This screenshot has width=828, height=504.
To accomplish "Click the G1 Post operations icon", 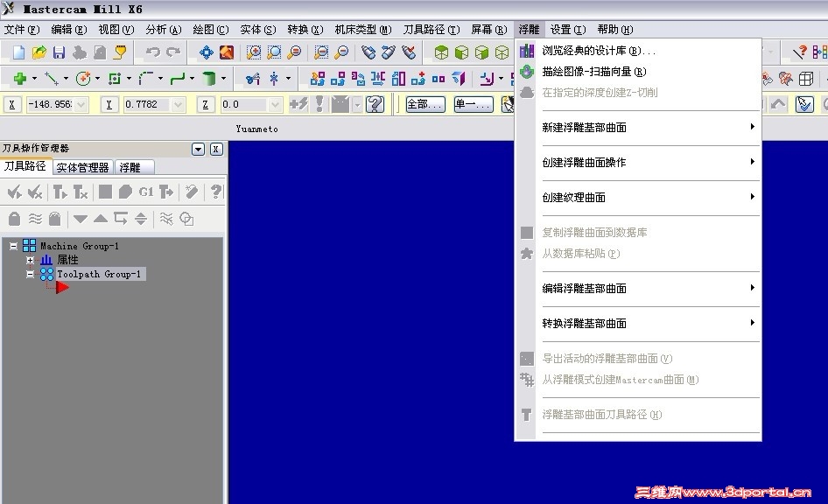I will [146, 192].
